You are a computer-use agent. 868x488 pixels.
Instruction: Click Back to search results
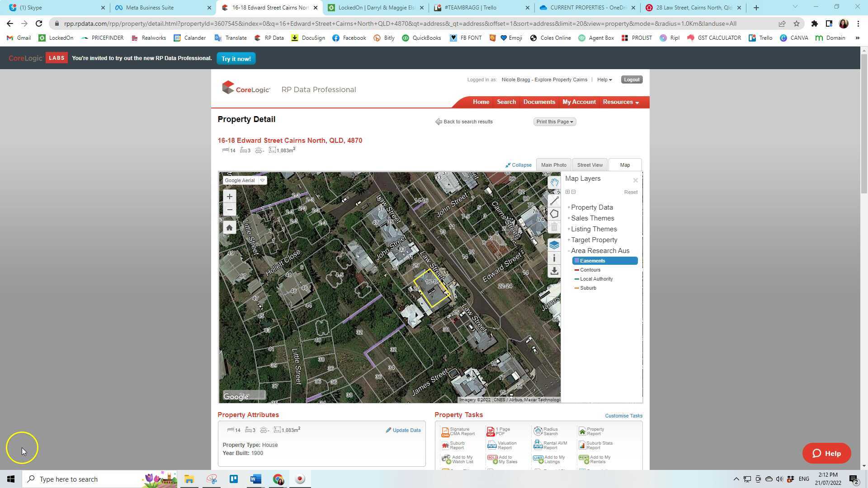(x=467, y=122)
